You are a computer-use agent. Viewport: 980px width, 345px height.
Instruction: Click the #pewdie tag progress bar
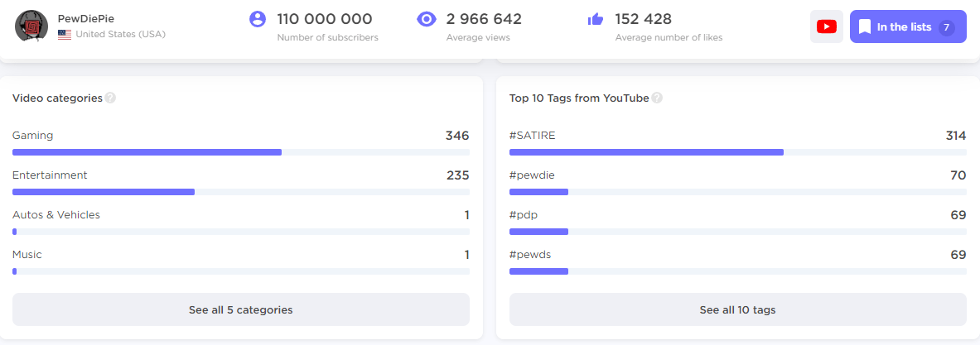click(737, 192)
